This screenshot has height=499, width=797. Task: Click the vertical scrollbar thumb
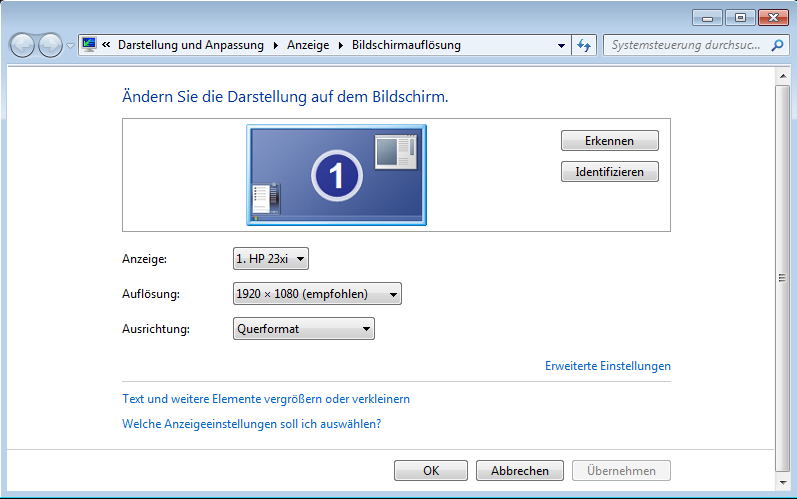pyautogui.click(x=783, y=278)
